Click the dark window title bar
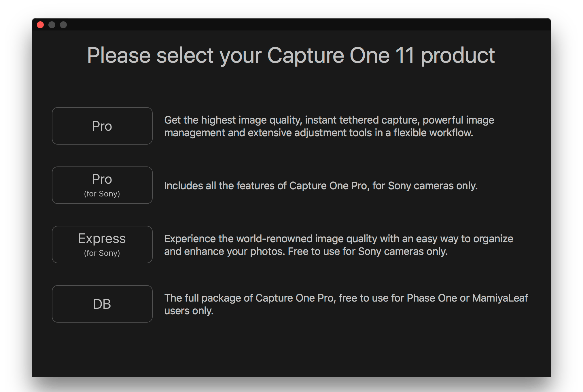583x392 pixels. click(291, 25)
